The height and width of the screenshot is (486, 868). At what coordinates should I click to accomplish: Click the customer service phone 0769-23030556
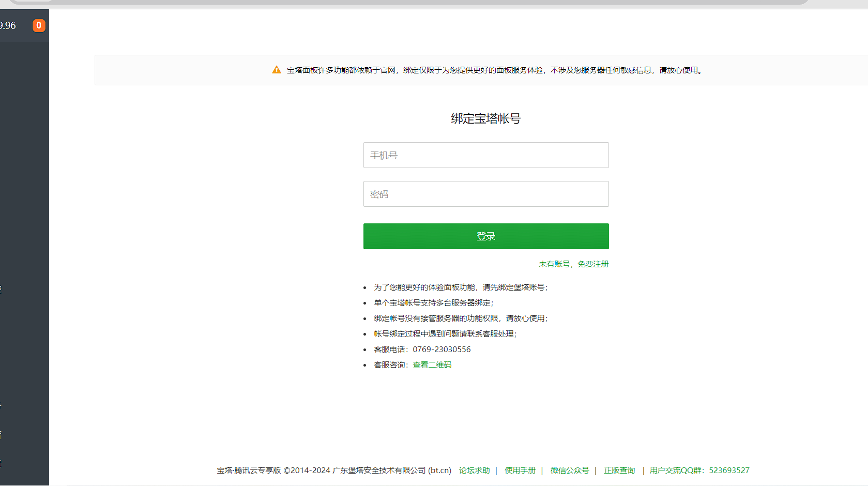pyautogui.click(x=441, y=350)
